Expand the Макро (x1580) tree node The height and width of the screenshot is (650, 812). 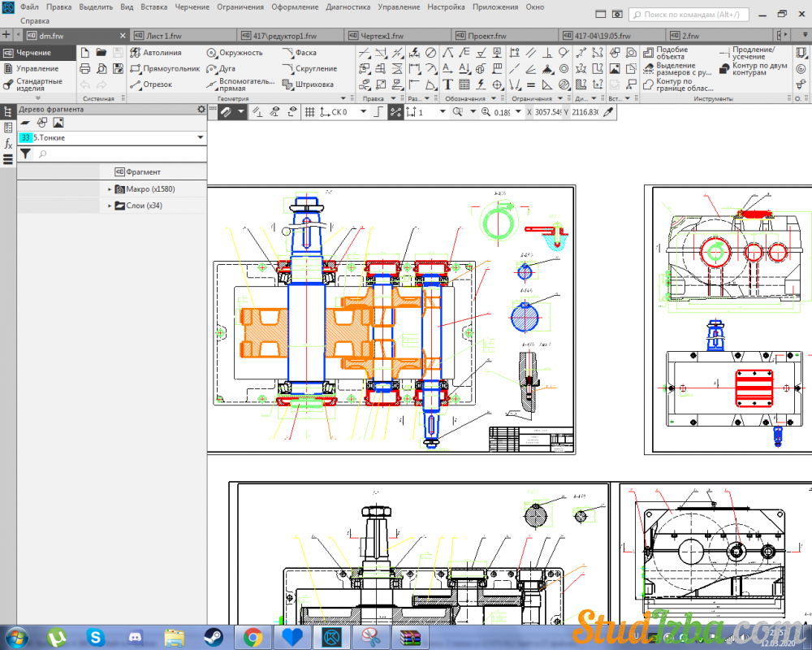point(110,189)
